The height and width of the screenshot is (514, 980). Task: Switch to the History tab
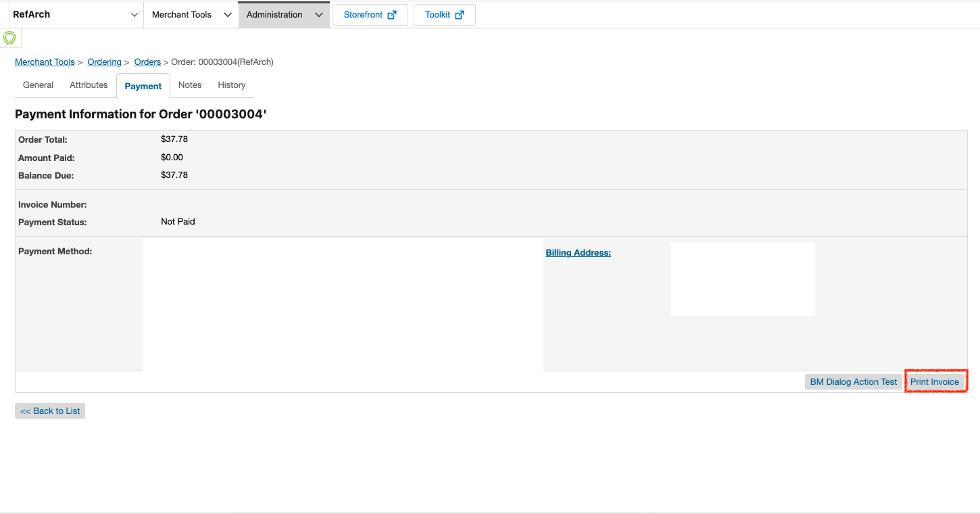point(232,85)
